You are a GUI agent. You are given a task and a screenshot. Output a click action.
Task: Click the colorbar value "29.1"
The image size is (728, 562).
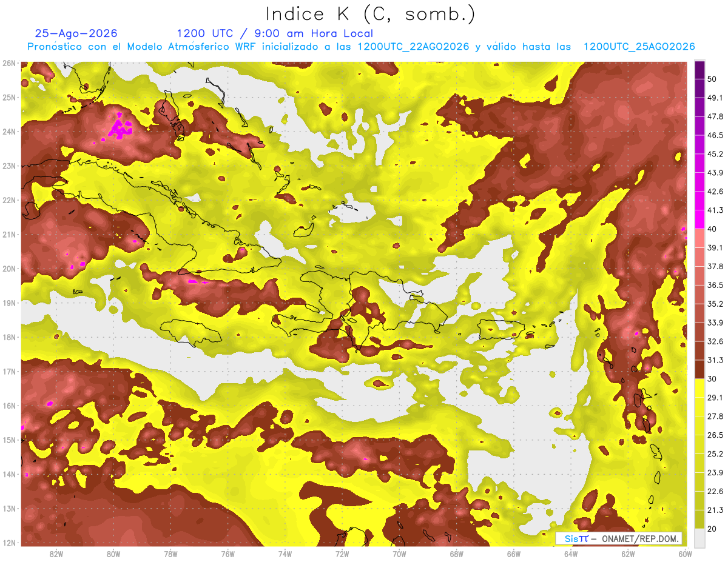tap(715, 398)
